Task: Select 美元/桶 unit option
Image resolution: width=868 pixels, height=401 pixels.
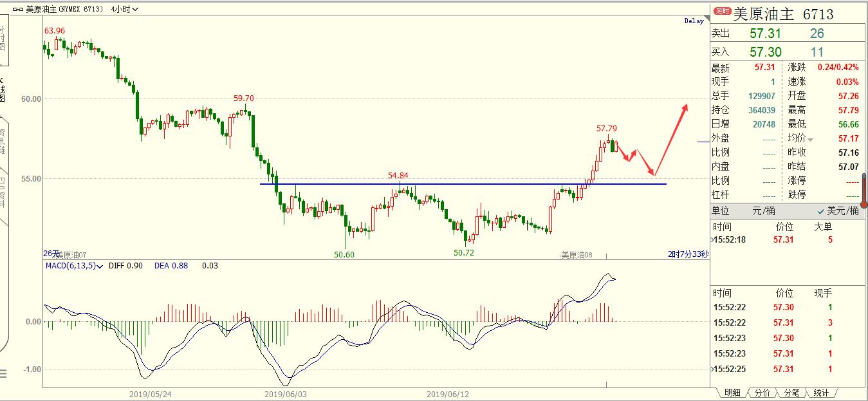Action: 838,211
